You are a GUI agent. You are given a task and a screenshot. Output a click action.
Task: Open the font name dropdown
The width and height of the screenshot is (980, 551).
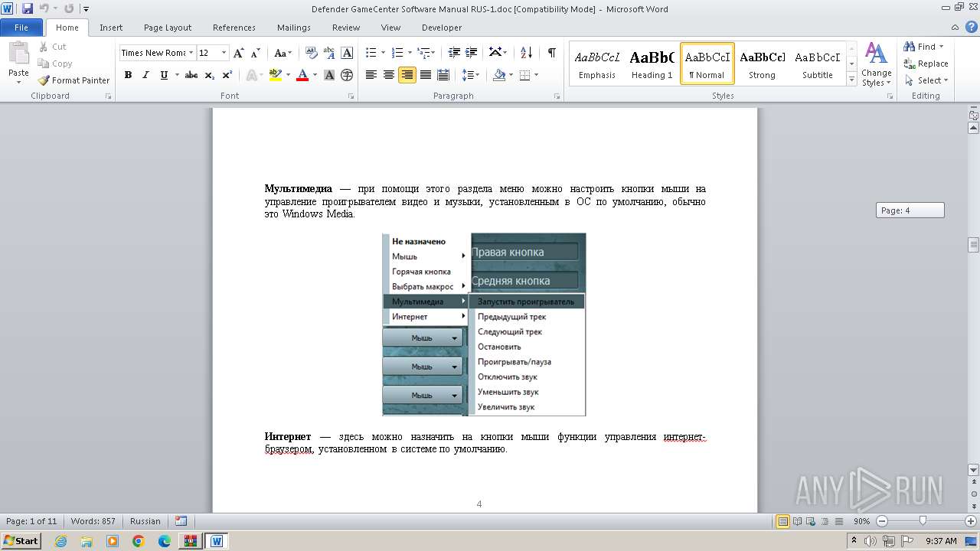(191, 53)
